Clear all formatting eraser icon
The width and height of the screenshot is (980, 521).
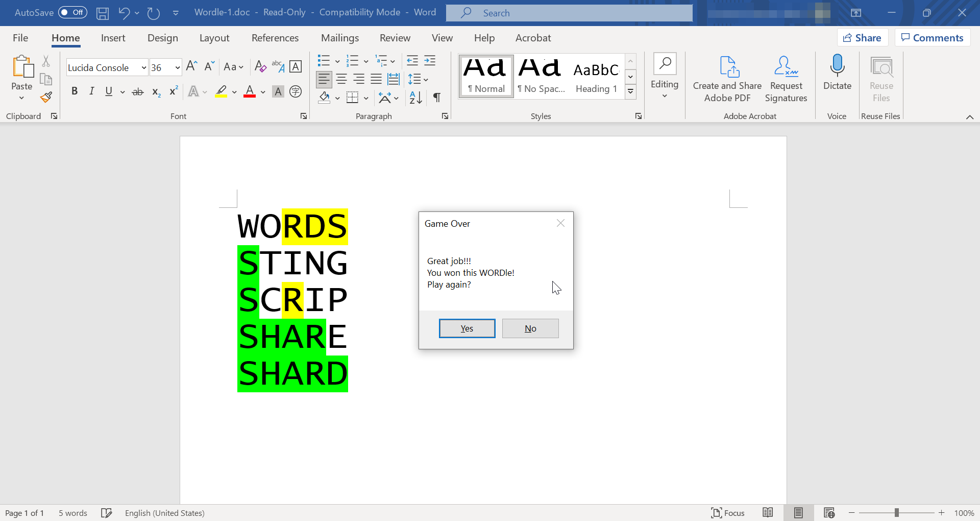[x=260, y=66]
